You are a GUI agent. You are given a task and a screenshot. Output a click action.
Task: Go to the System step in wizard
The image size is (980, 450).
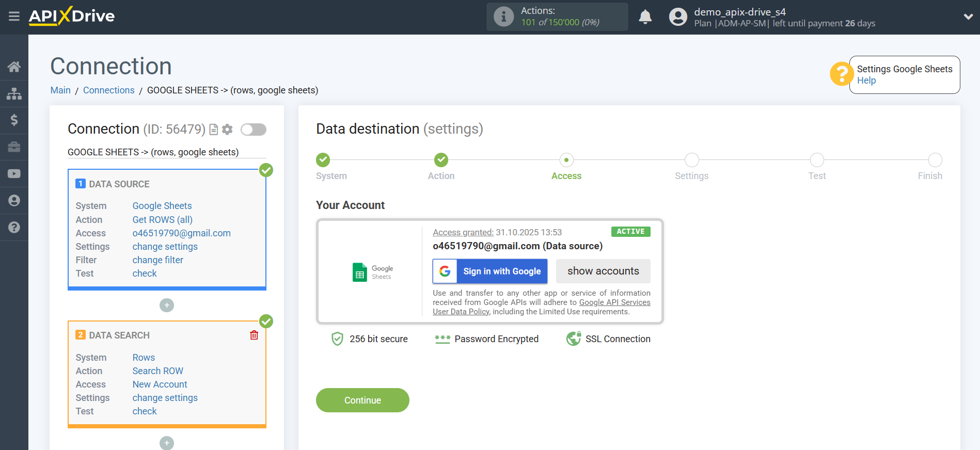[x=323, y=160]
